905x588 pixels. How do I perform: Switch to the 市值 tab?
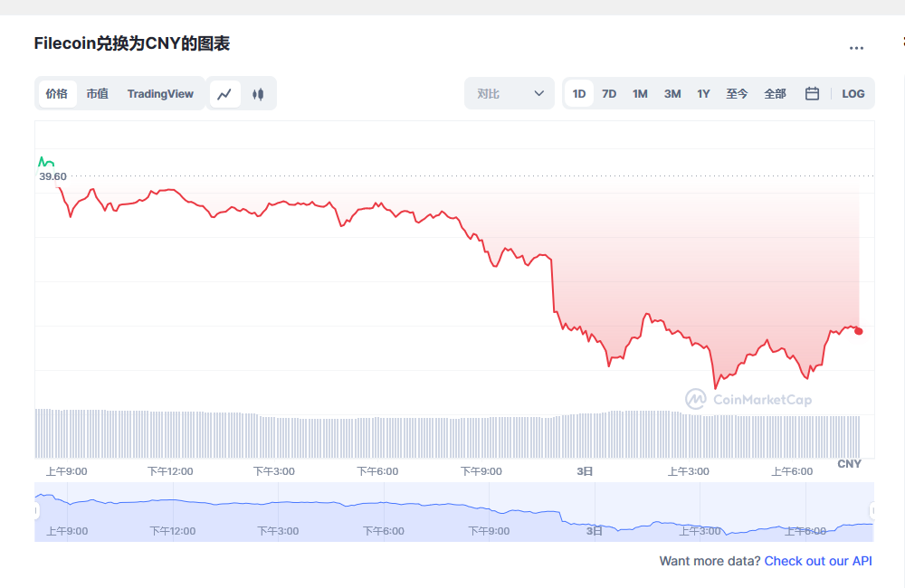(97, 93)
